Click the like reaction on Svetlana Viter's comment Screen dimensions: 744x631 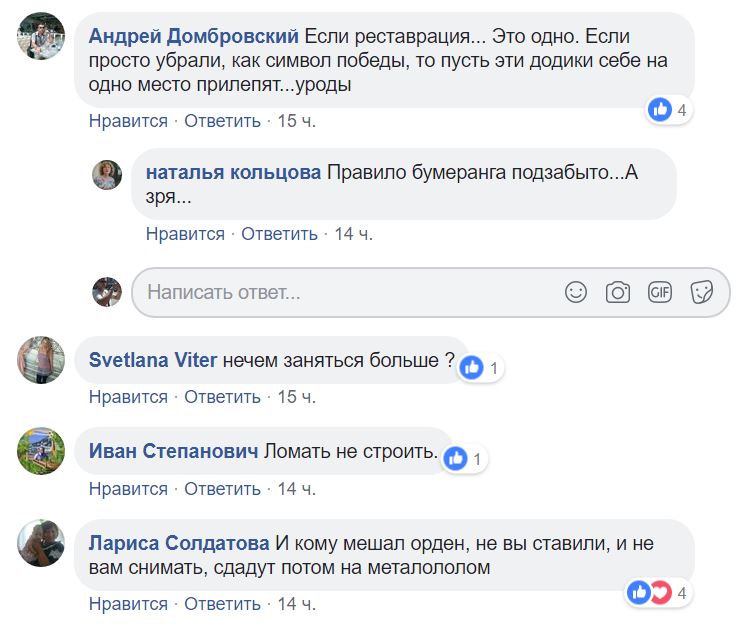pos(480,368)
